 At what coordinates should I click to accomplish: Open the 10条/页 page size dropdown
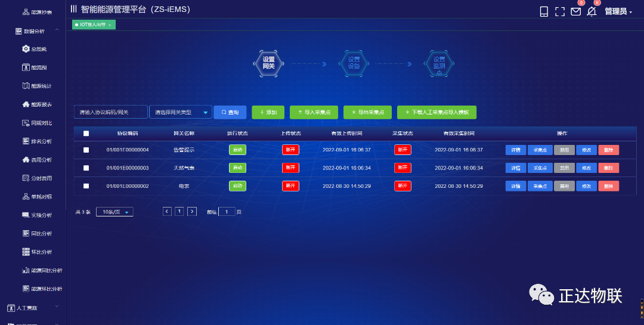(114, 212)
